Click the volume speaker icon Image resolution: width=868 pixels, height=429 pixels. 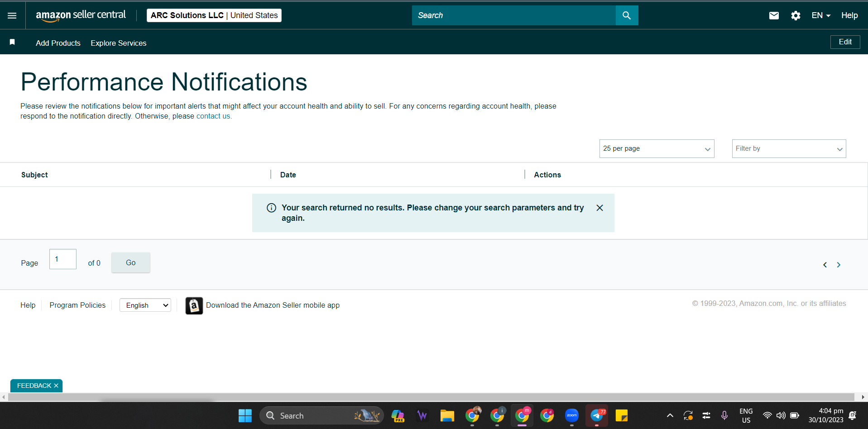point(781,415)
